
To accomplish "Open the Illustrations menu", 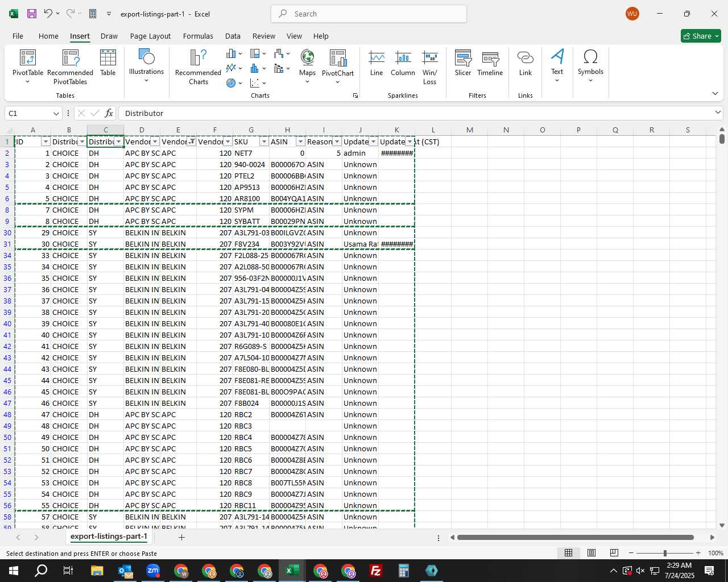I will (x=146, y=65).
